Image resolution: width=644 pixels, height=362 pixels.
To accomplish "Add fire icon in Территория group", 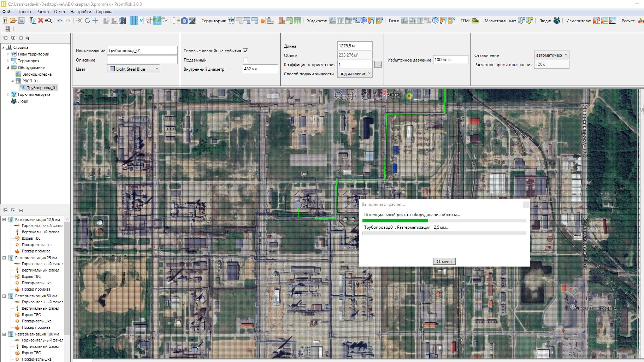I will (x=262, y=21).
